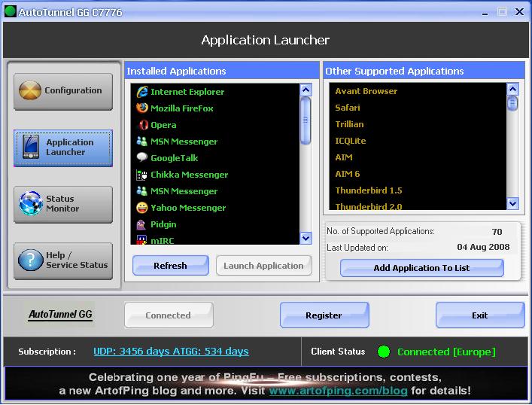Close the AutoTunnel GG window
The image size is (532, 405).
click(519, 12)
